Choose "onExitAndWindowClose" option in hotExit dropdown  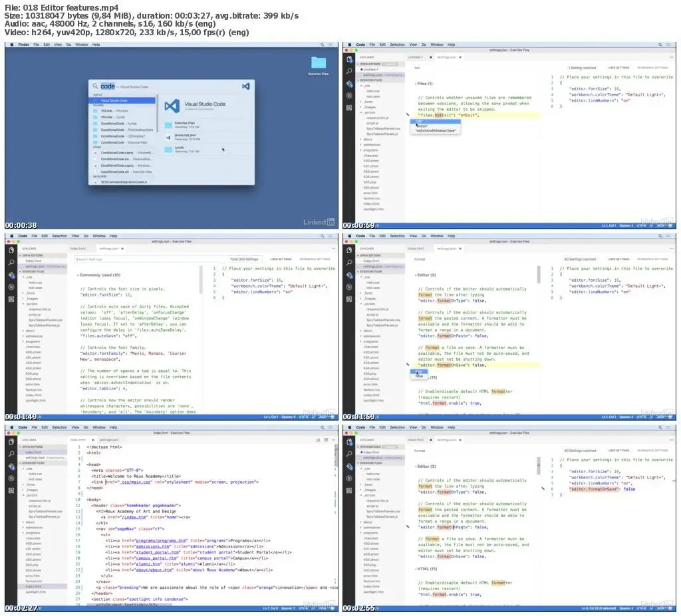coord(436,131)
